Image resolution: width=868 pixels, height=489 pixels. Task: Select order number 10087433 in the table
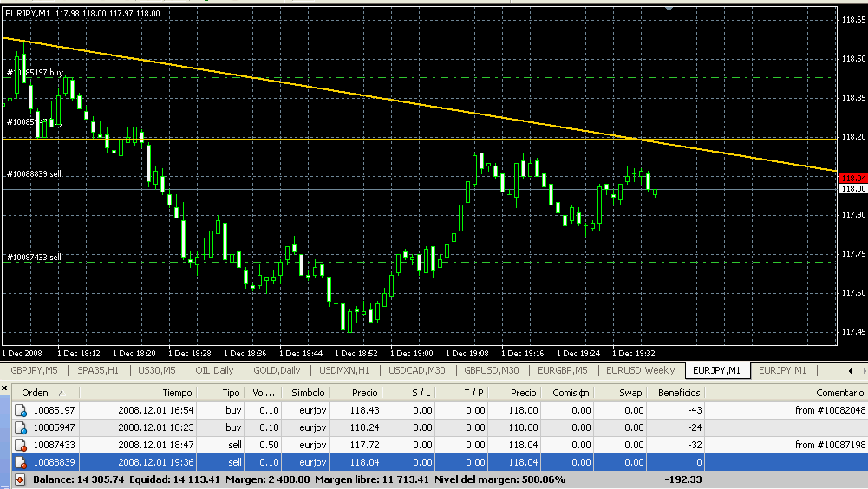click(54, 445)
